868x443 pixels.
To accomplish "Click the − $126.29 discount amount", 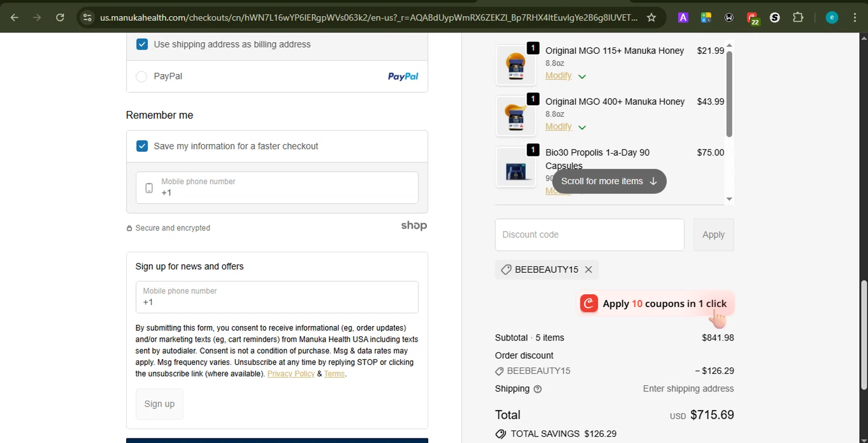I will [715, 371].
